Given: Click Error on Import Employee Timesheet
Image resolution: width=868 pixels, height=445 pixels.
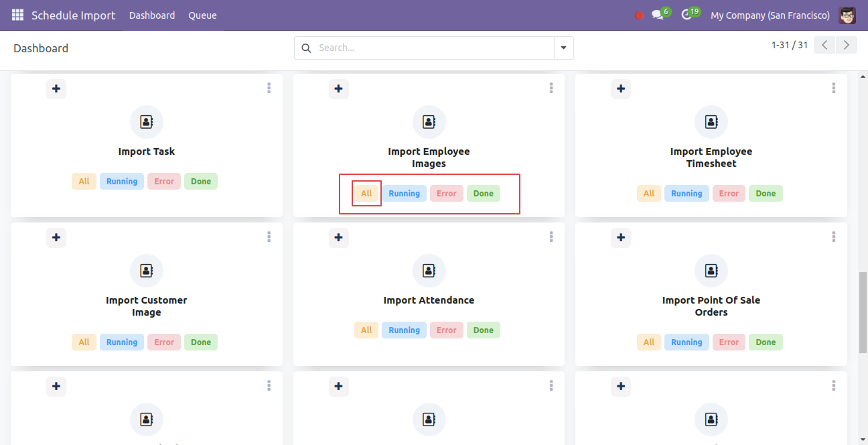Looking at the screenshot, I should (x=729, y=194).
